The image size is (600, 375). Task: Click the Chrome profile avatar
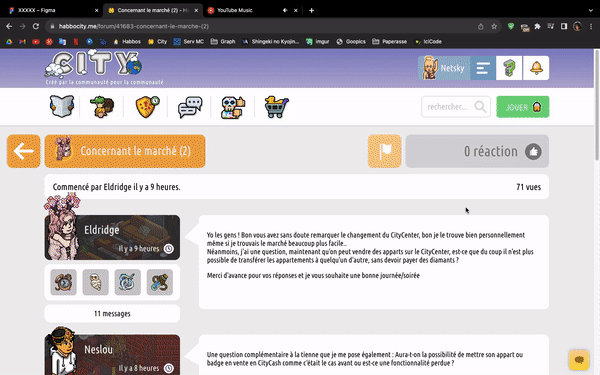coord(577,26)
